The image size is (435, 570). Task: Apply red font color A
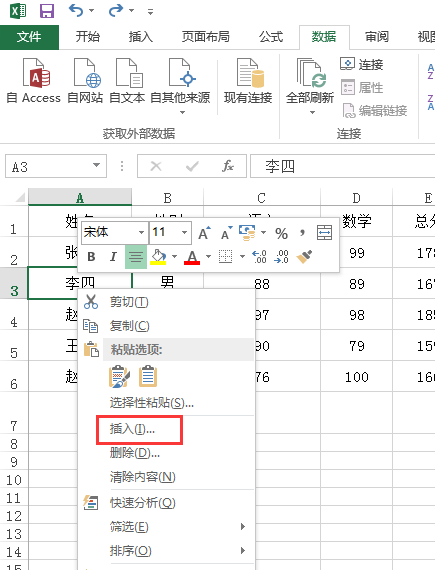[192, 257]
